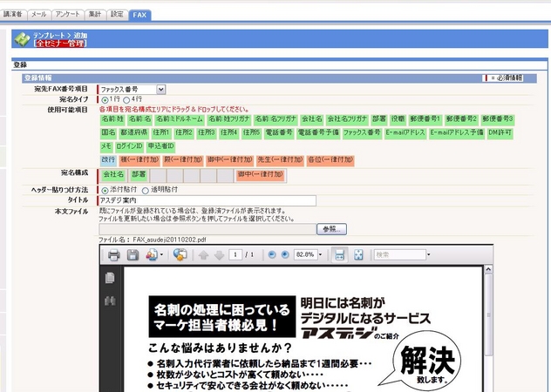Open the ファックス番号 destination dropdown
Viewport: 551px width, 392px height.
click(160, 90)
